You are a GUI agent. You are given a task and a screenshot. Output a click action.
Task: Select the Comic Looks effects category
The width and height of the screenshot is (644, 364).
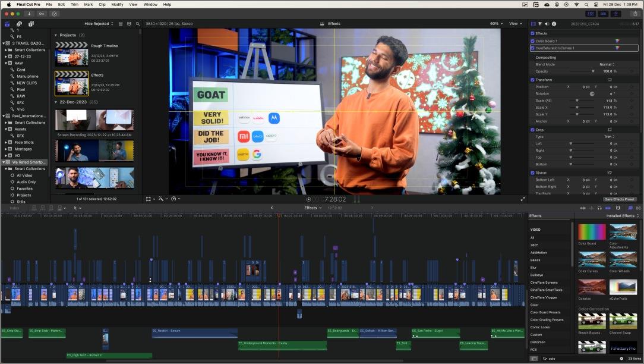point(539,327)
